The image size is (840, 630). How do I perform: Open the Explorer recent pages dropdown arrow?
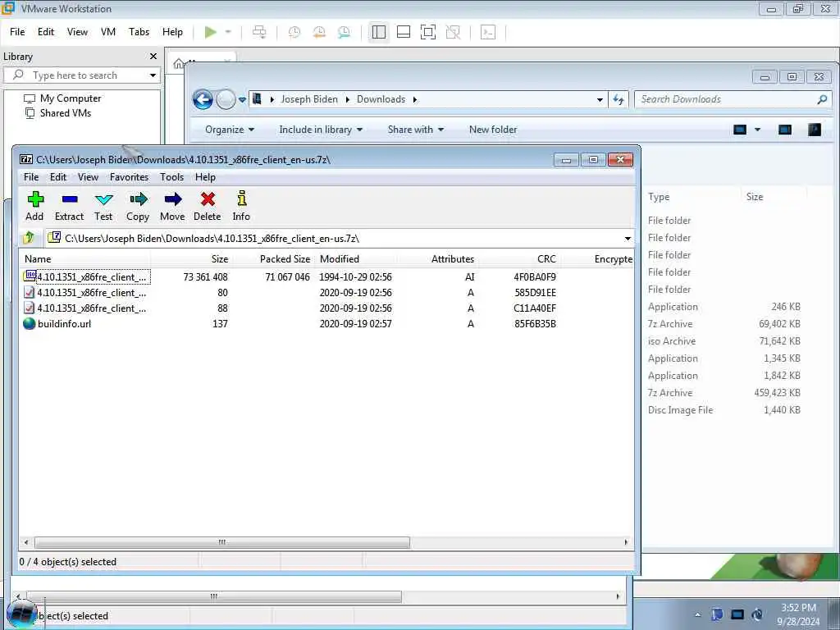(242, 99)
